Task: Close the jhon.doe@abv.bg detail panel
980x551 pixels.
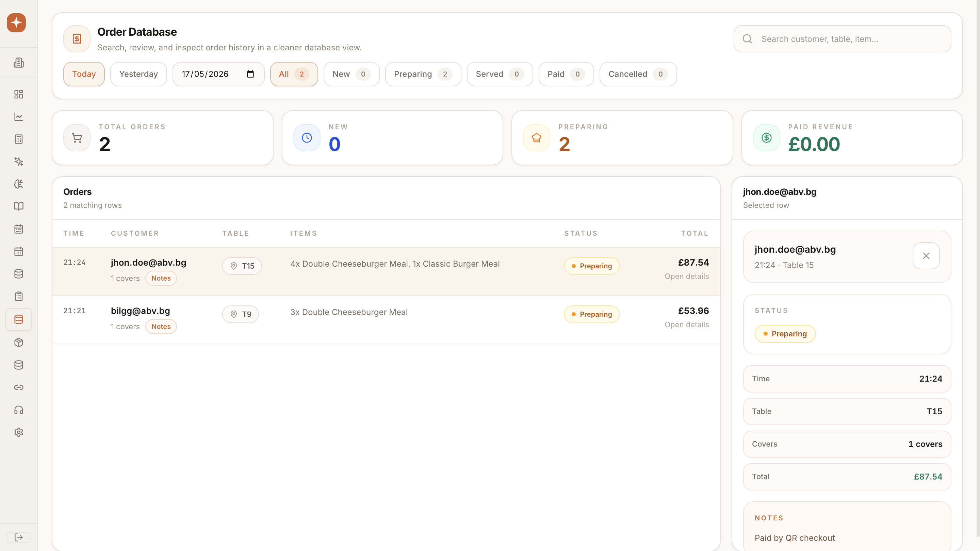Action: tap(926, 255)
